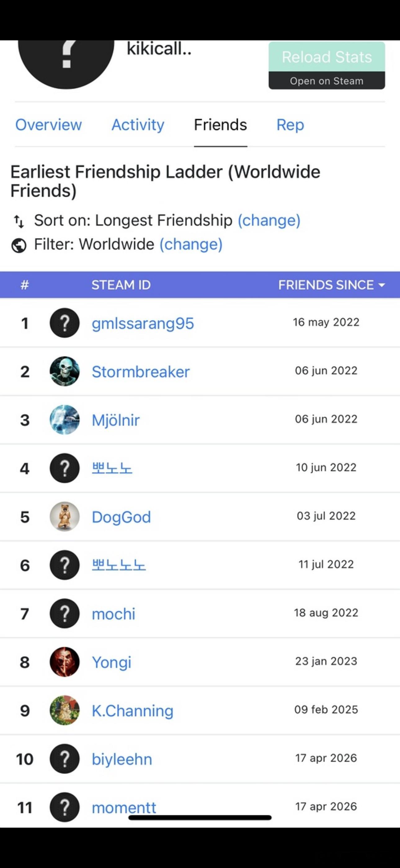Image resolution: width=400 pixels, height=868 pixels.
Task: Click K.Channing's cat avatar
Action: click(64, 710)
